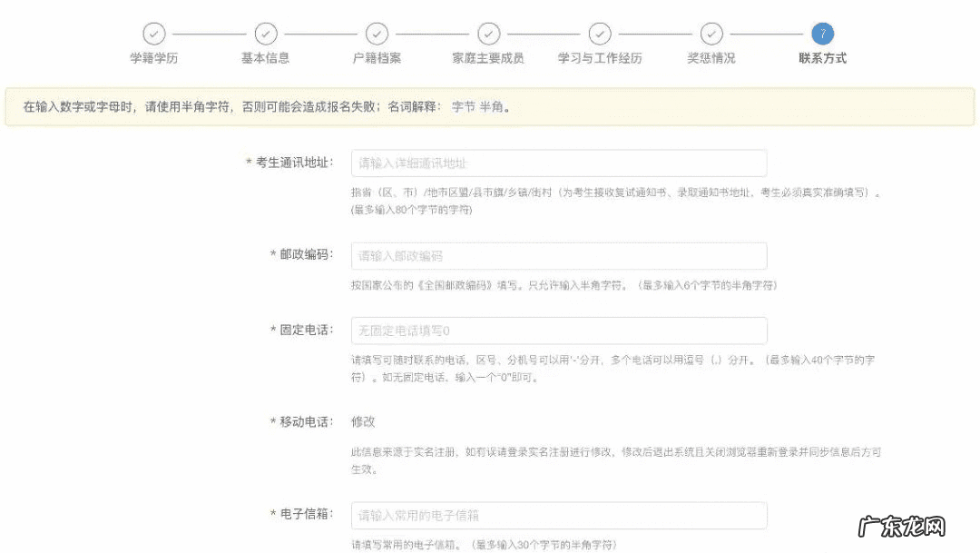
Task: Switch to the 学籍学历 step
Action: [x=154, y=56]
